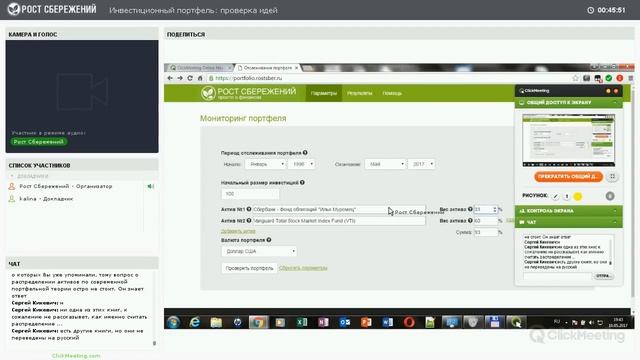Open Excel from taskbar
Image resolution: width=640 pixels, height=360 pixels.
[302, 322]
